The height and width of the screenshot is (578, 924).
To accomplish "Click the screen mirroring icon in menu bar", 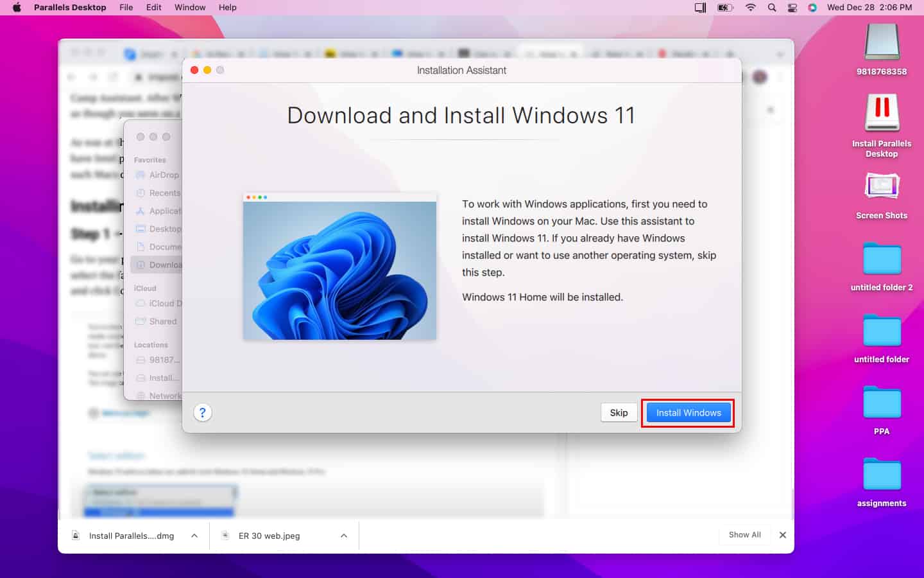I will tap(701, 7).
